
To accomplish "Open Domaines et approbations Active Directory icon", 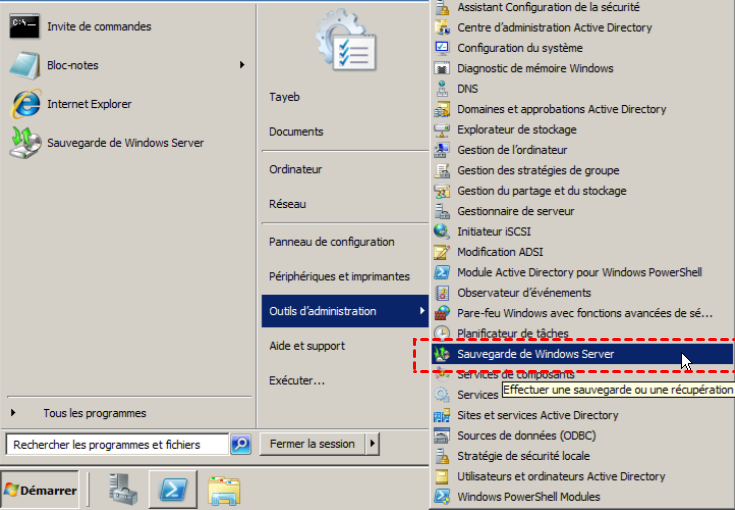I will pyautogui.click(x=442, y=109).
